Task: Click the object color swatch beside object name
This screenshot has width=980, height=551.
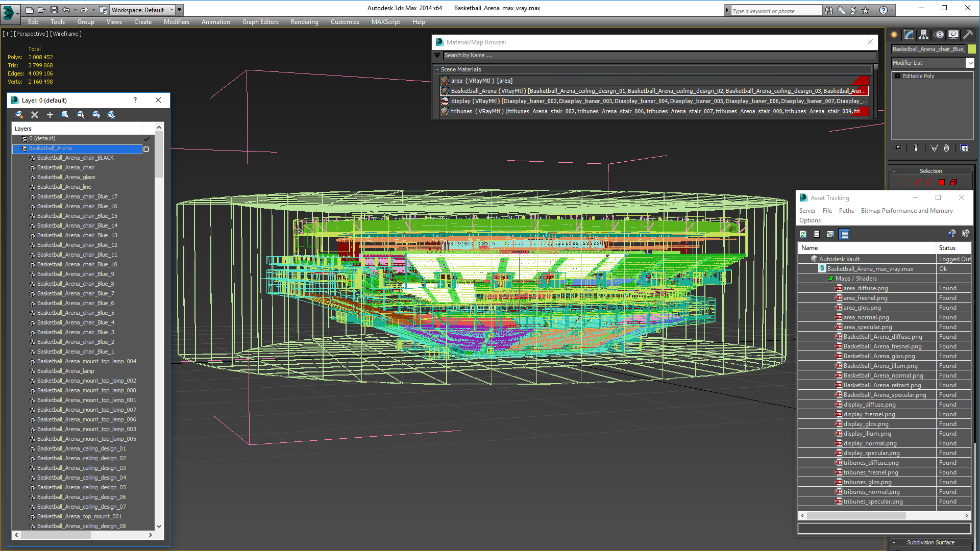Action: point(972,49)
